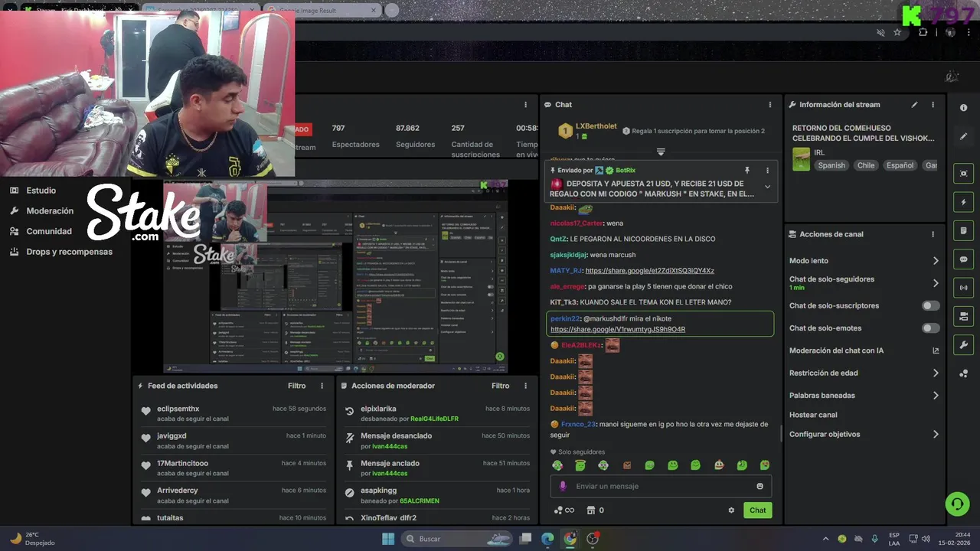Expand Configurar objetivos setting
The image size is (980, 551).
click(936, 435)
